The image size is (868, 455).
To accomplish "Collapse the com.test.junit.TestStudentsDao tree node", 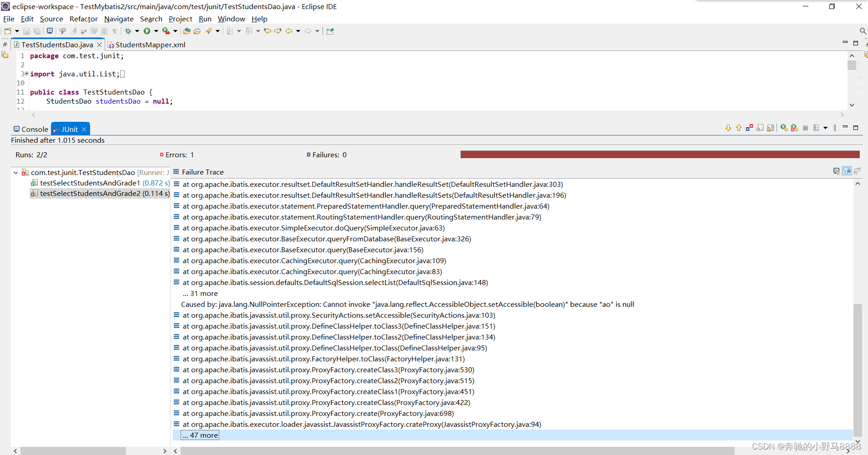I will [15, 172].
